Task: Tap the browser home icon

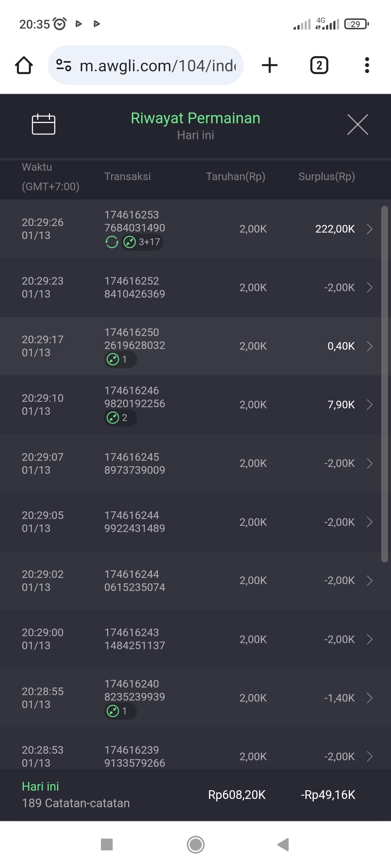Action: [24, 65]
